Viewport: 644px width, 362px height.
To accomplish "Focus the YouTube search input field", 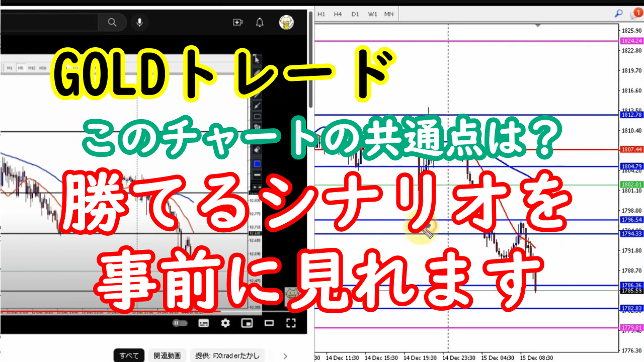I will 49,22.
